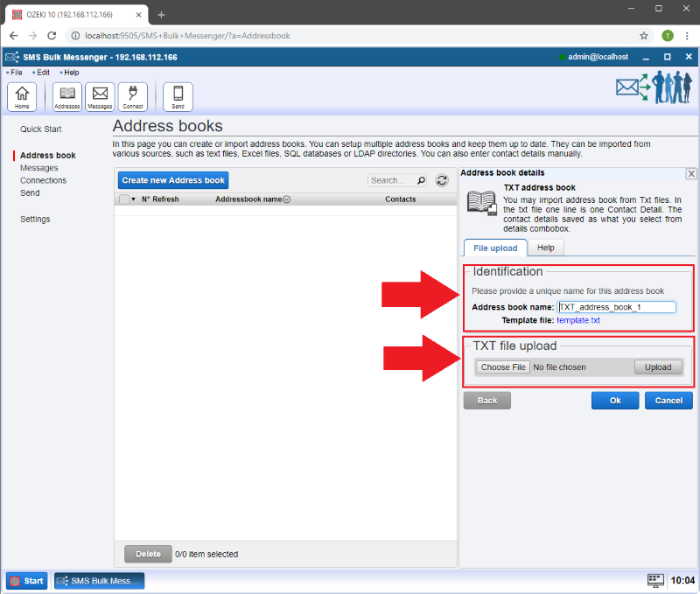Image resolution: width=700 pixels, height=594 pixels.
Task: Click the Send phone icon
Action: tap(178, 96)
